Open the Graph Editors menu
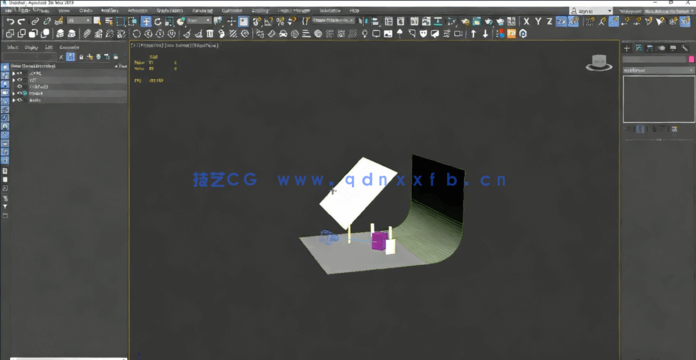The image size is (696, 360). [170, 10]
